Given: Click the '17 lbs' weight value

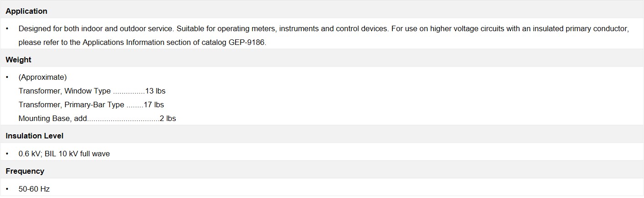Looking at the screenshot, I should [x=154, y=104].
